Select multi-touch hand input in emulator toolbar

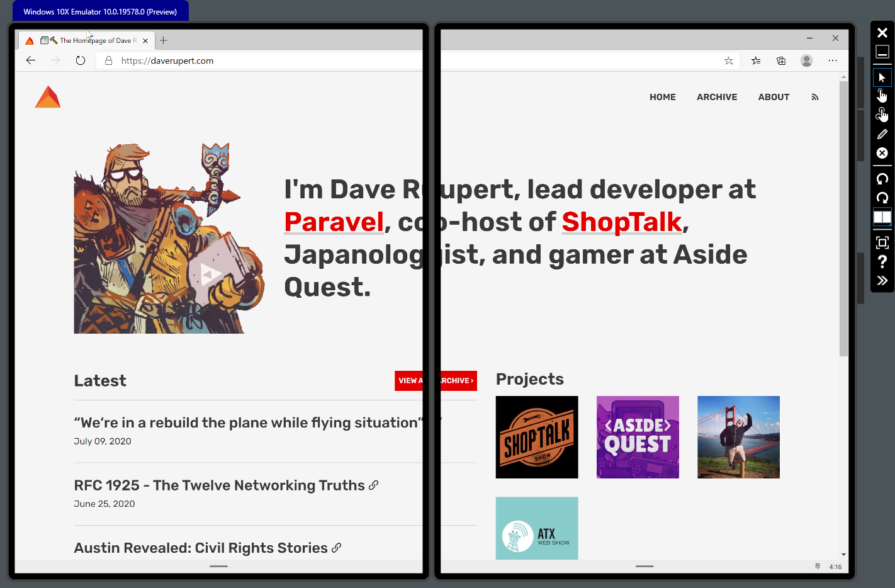(882, 115)
